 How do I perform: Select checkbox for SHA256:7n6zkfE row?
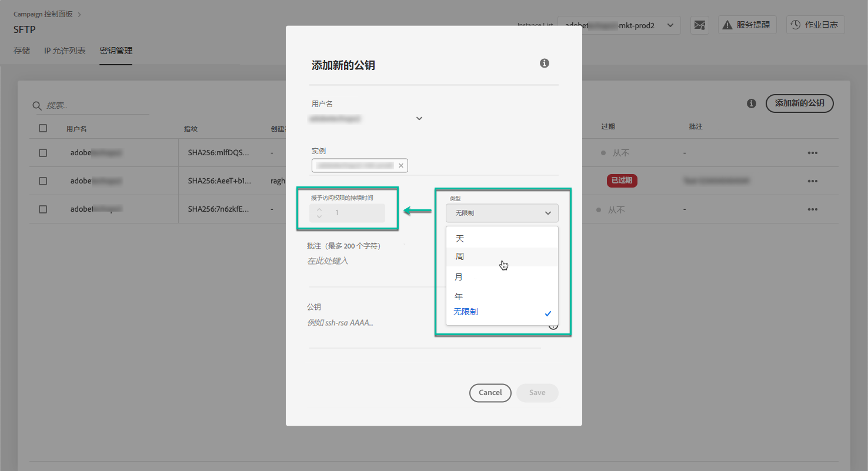[x=43, y=209]
